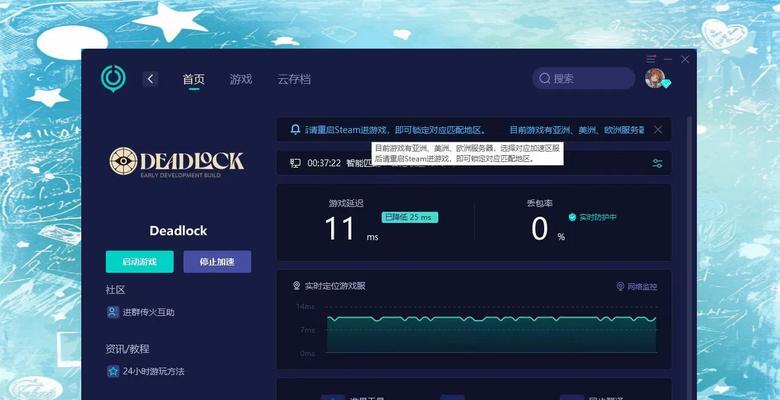Click the scrolling Steam restart notice text

pos(475,130)
